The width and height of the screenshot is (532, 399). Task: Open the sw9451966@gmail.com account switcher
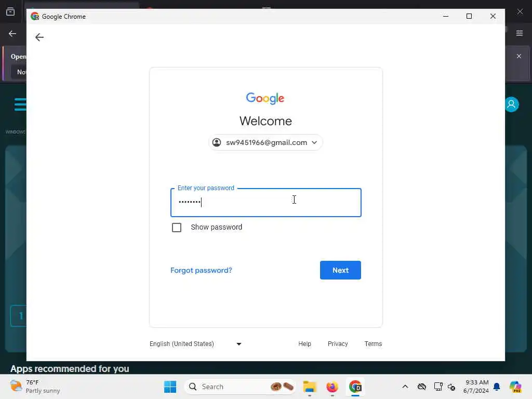[x=265, y=142]
